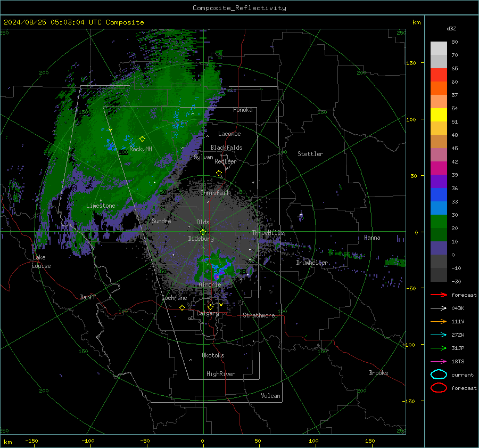Viewport: 479px width, 448px height.
Task: Click the Calgary city label
Action: point(208,313)
